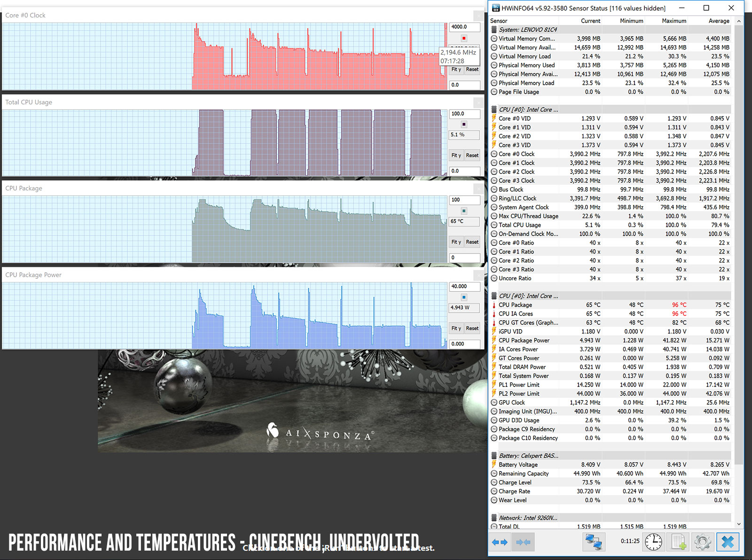752x560 pixels.
Task: Click Fit y in Core #0 Clock graph
Action: (456, 70)
